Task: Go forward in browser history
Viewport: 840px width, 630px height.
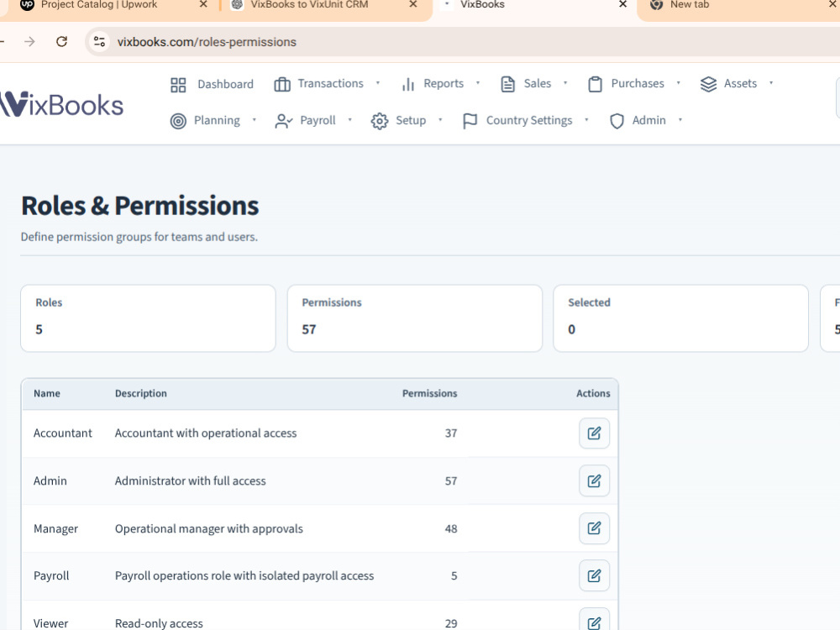Action: (29, 41)
